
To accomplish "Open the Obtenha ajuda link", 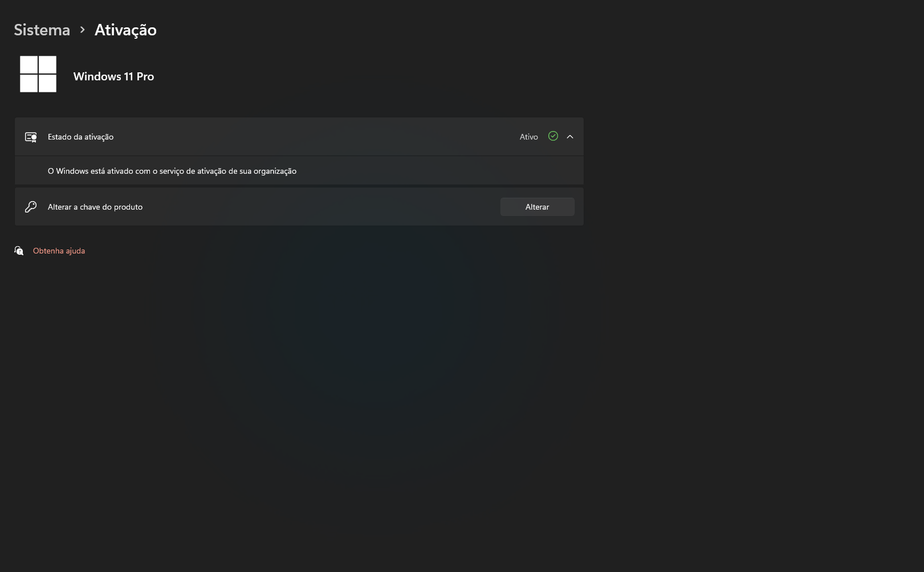I will pyautogui.click(x=59, y=251).
